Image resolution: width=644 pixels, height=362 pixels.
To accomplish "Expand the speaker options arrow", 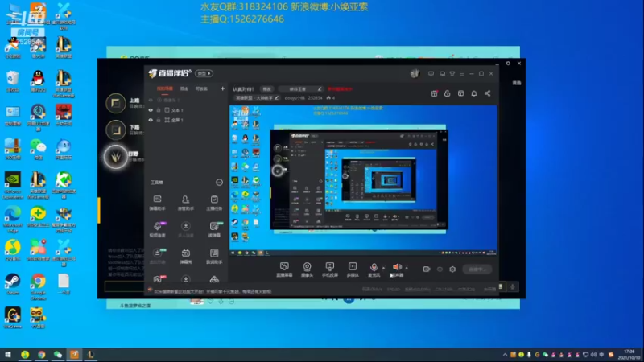I will pos(407,268).
